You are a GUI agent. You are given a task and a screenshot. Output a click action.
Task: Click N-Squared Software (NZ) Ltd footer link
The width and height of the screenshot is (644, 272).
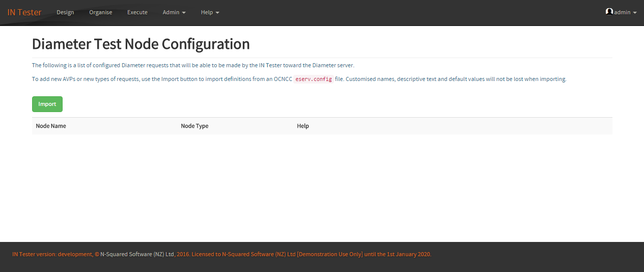[137, 254]
